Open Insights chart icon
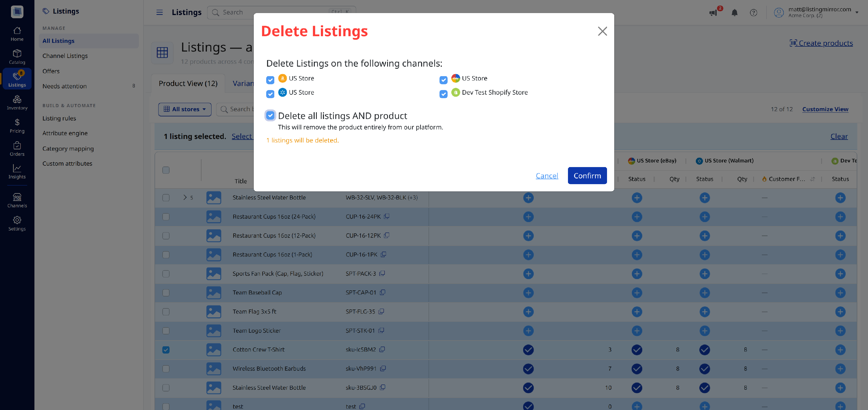 pos(17,172)
